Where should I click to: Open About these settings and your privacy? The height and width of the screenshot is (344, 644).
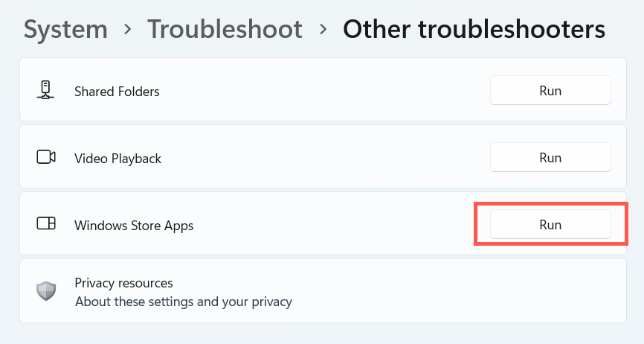(x=183, y=302)
